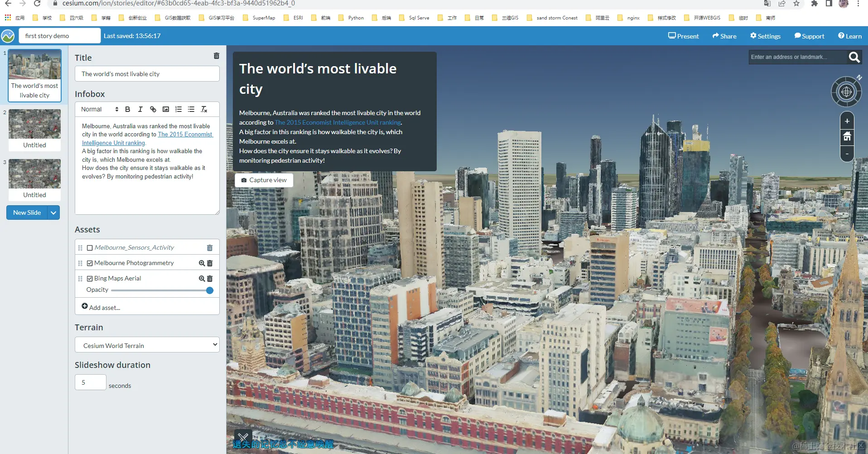Click the slideshow duration seconds field

tap(91, 382)
